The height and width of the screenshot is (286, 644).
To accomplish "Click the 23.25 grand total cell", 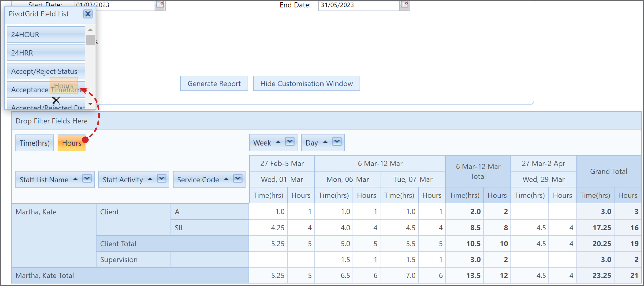I will [x=595, y=275].
